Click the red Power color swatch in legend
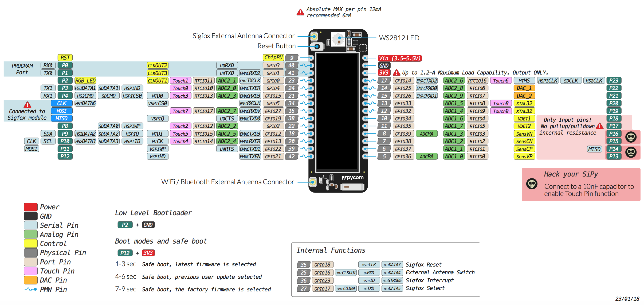 coord(30,207)
